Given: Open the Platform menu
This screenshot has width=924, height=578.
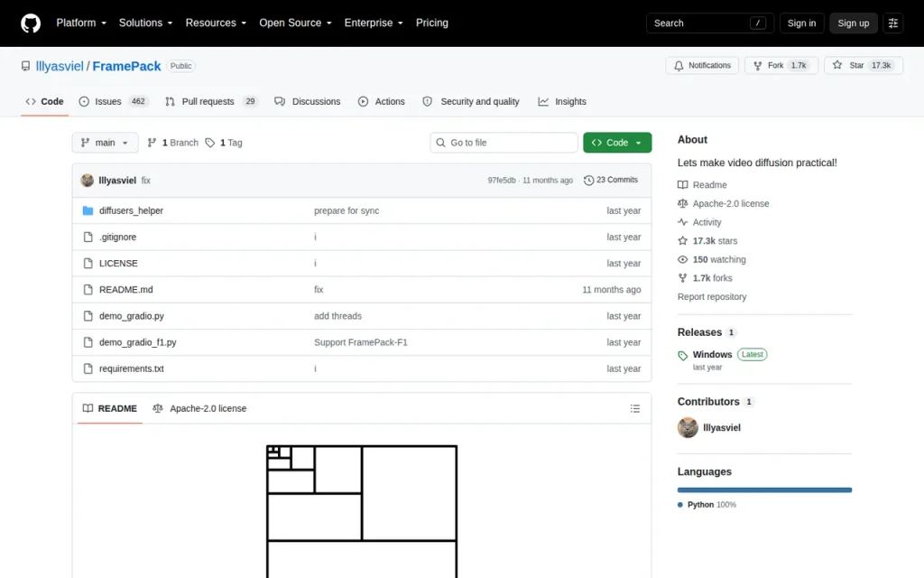Looking at the screenshot, I should [x=81, y=23].
